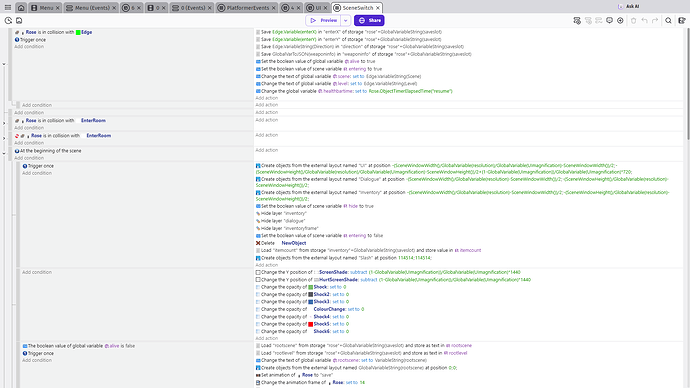Image resolution: width=690 pixels, height=388 pixels.
Task: Add action below the healthbartime action
Action: [267, 98]
